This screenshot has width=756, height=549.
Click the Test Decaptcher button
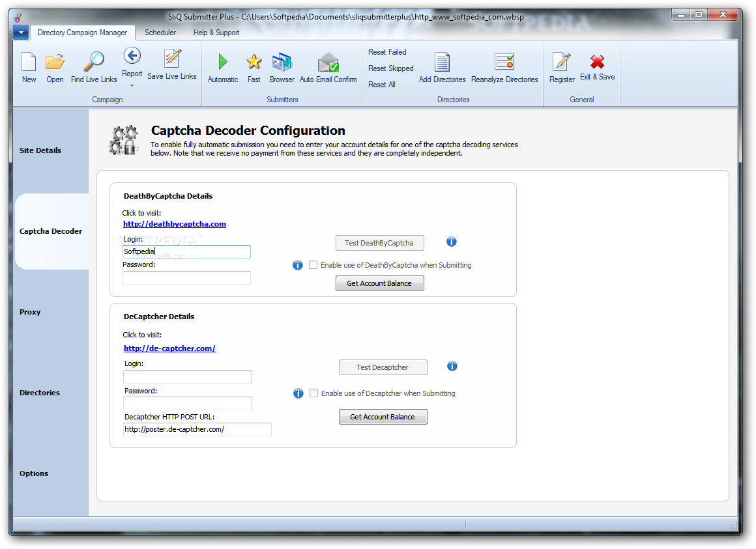383,367
